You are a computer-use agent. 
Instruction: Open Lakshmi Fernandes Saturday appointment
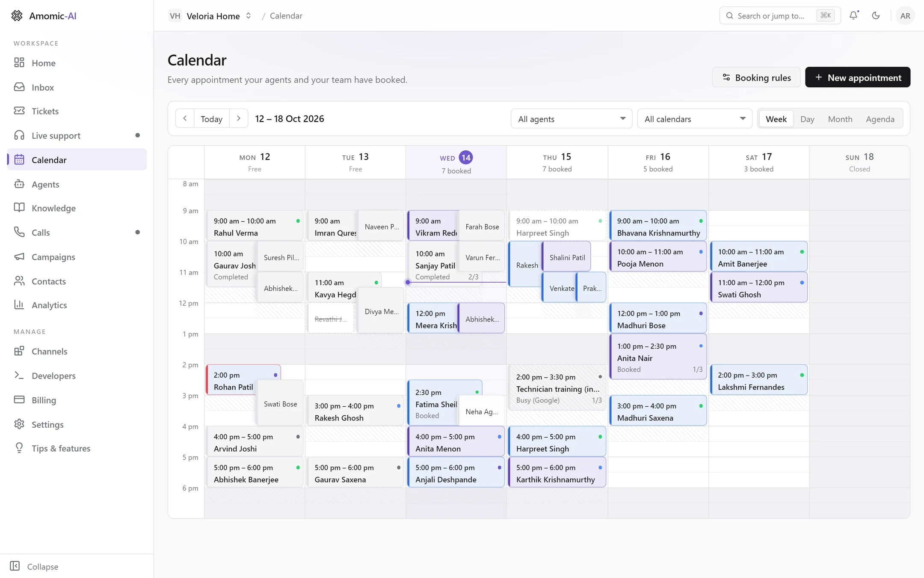tap(759, 380)
